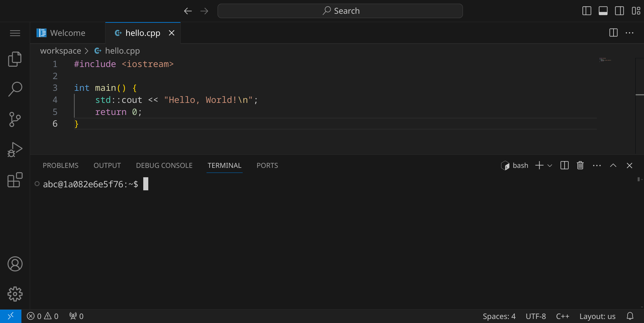This screenshot has width=644, height=323.
Task: Split the terminal pane
Action: pos(564,166)
